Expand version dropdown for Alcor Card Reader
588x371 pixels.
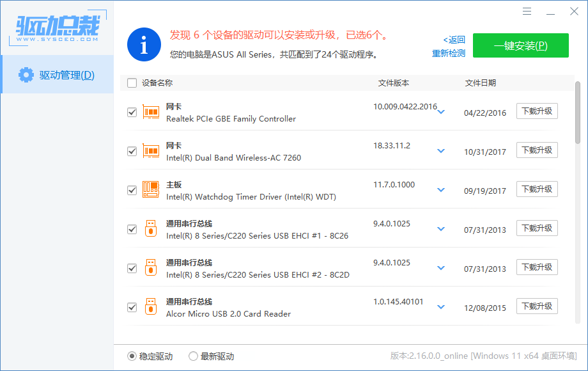pyautogui.click(x=441, y=307)
